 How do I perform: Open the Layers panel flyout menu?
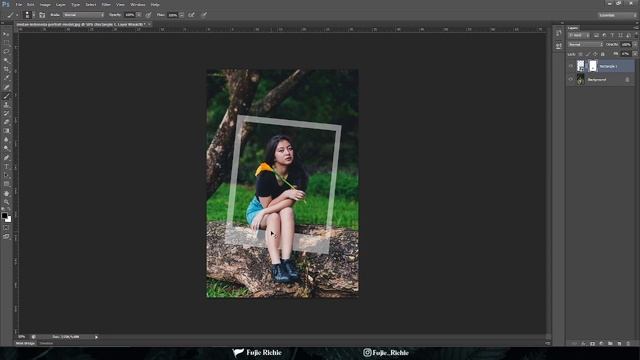click(636, 28)
